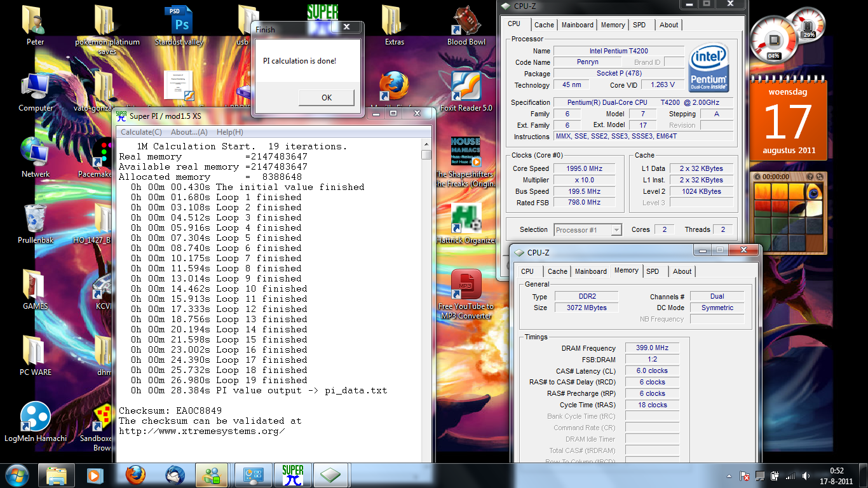Open the Extras folder on desktop
The image size is (868, 488).
pyautogui.click(x=395, y=25)
